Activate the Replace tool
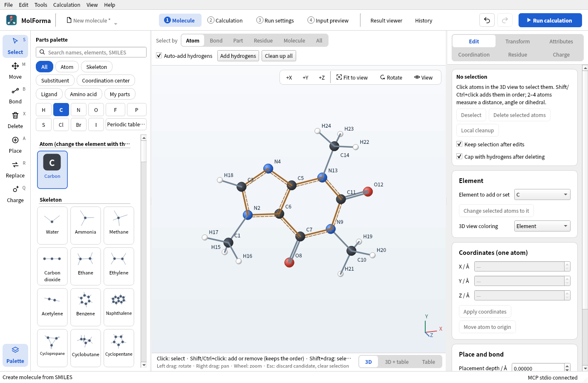The height and width of the screenshot is (383, 588). [x=15, y=169]
